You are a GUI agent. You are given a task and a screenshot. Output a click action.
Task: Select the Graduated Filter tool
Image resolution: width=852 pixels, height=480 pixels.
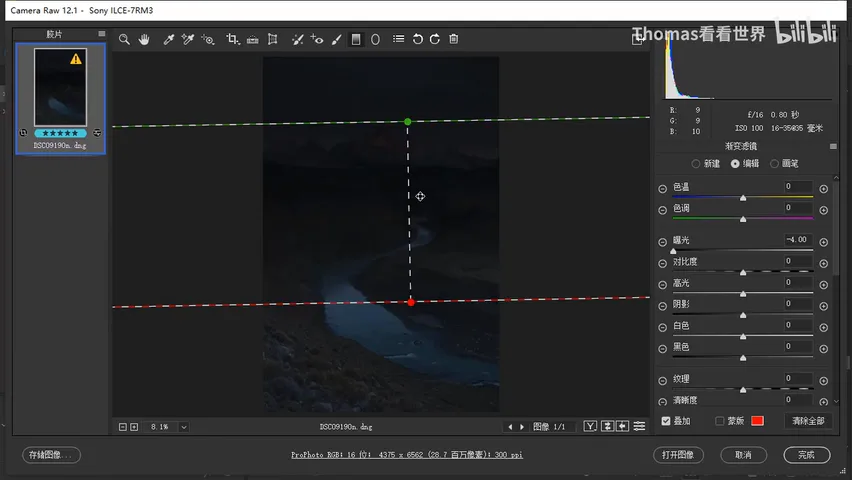[356, 39]
